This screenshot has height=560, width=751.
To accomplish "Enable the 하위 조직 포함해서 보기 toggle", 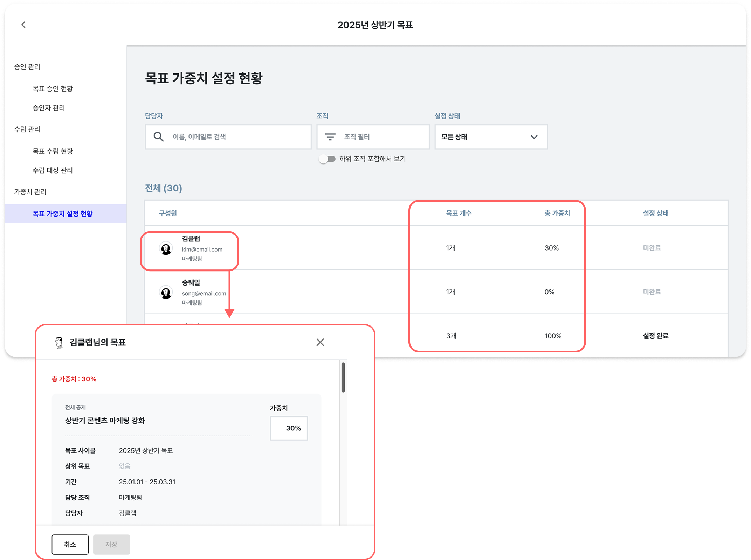I will pos(327,159).
